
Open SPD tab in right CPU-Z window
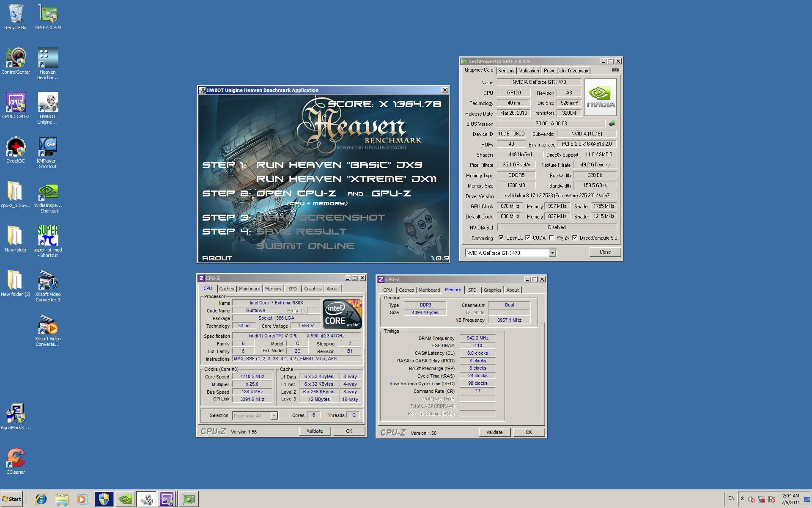point(472,290)
